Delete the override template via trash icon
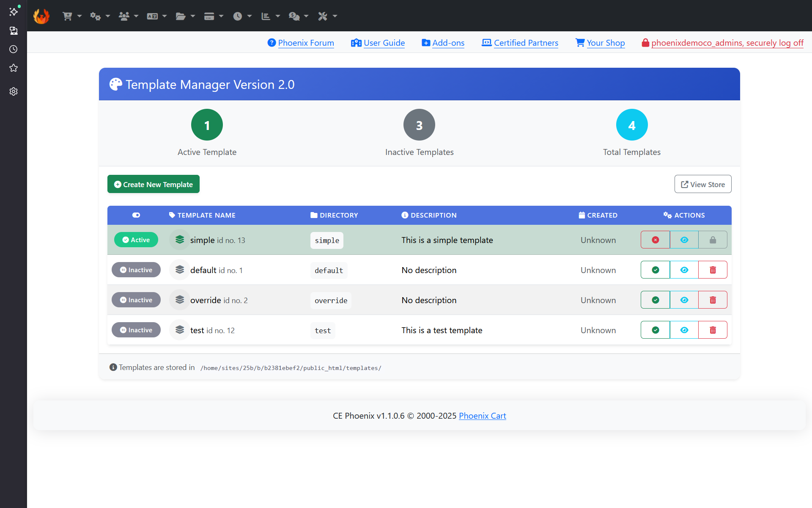812x508 pixels. click(x=713, y=300)
